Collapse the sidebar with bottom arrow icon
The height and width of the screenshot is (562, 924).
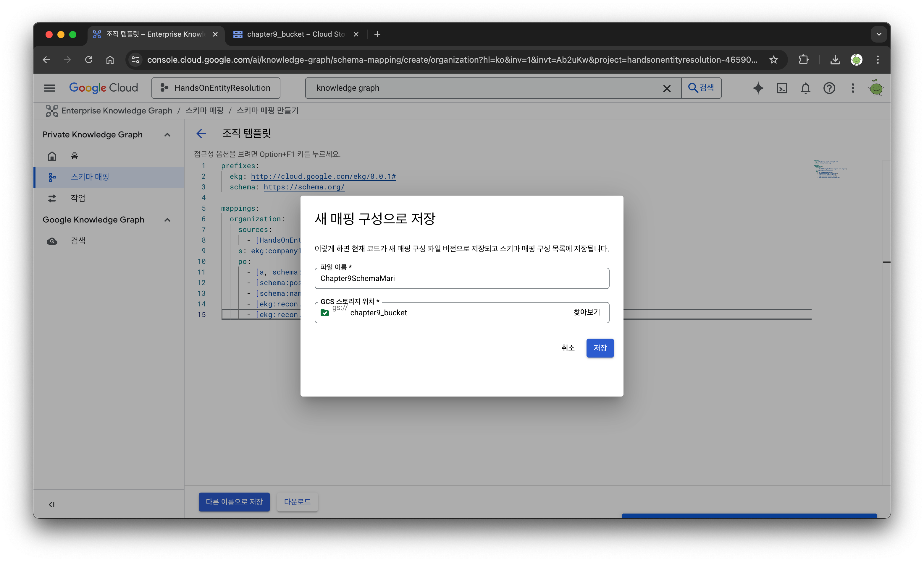tap(52, 504)
